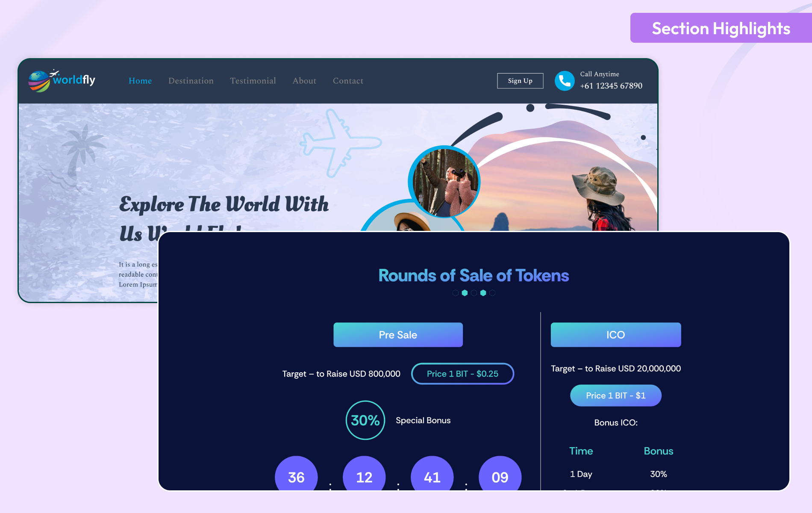The width and height of the screenshot is (812, 513).
Task: Click the blue phone call icon
Action: coord(564,81)
